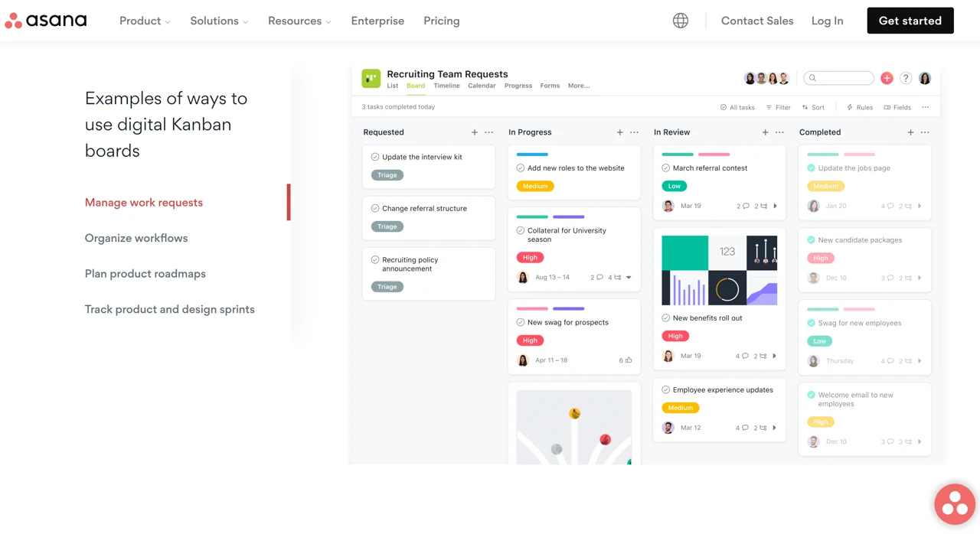Click the red add-new plus button
The image size is (980, 534).
click(x=887, y=78)
